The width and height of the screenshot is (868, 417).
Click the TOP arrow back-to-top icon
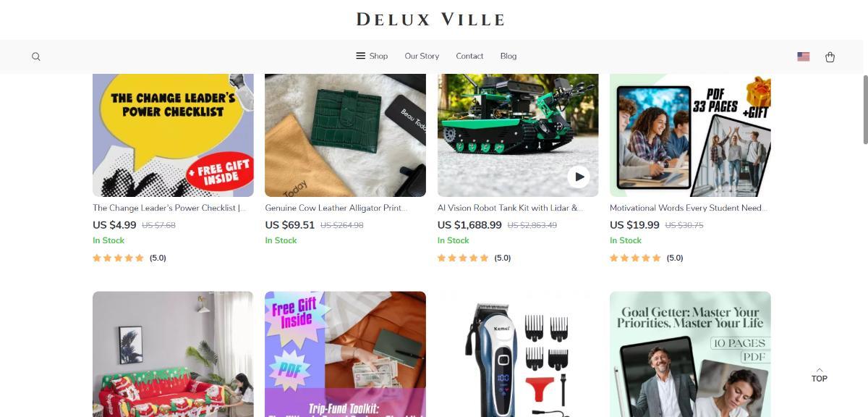pyautogui.click(x=819, y=374)
